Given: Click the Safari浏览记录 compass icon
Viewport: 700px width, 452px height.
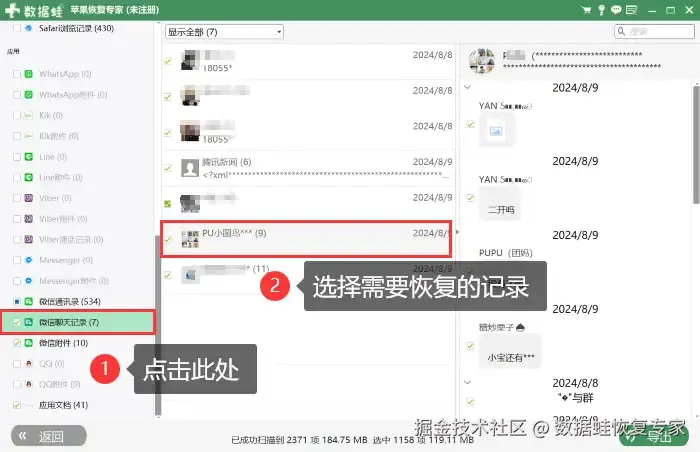Looking at the screenshot, I should (29, 28).
